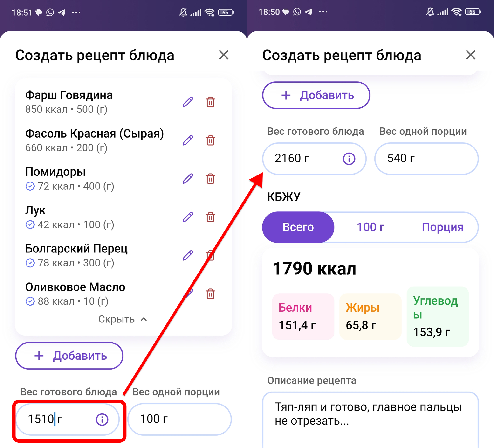Focus dish weight field showing 2160 г
The width and height of the screenshot is (494, 448).
click(314, 159)
